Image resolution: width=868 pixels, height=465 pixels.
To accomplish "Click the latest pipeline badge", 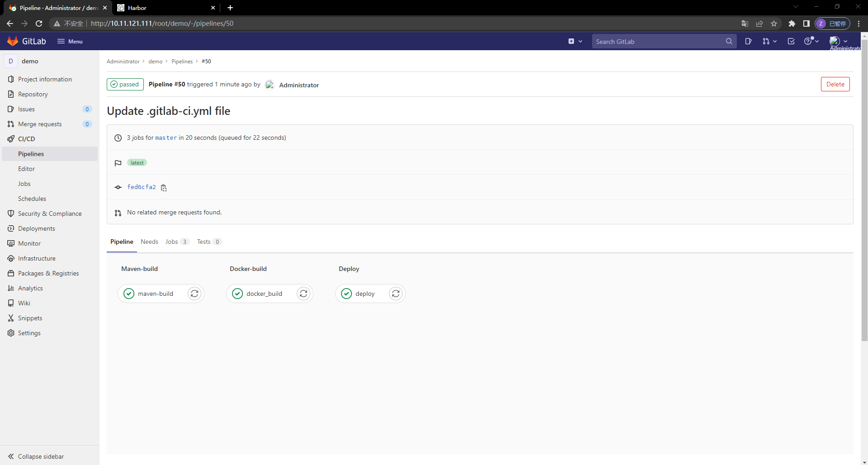I will click(x=137, y=163).
